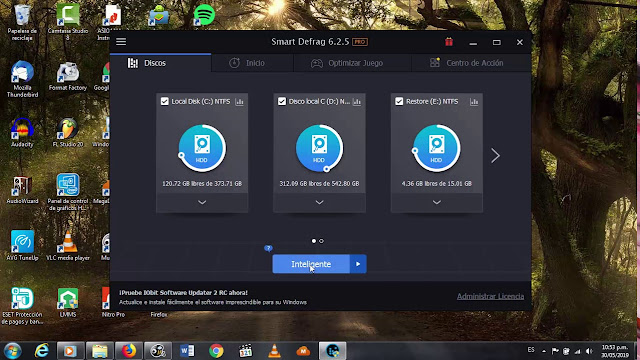640x360 pixels.
Task: Launch Internet Explorer from the taskbar
Action: [x=42, y=351]
